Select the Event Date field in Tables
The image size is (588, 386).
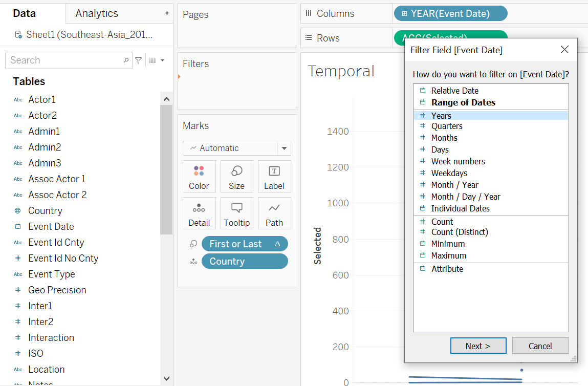point(51,226)
